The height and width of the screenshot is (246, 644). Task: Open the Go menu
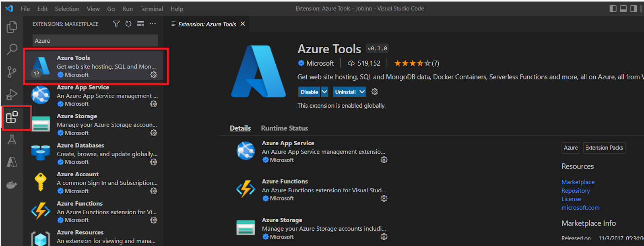[x=111, y=8]
